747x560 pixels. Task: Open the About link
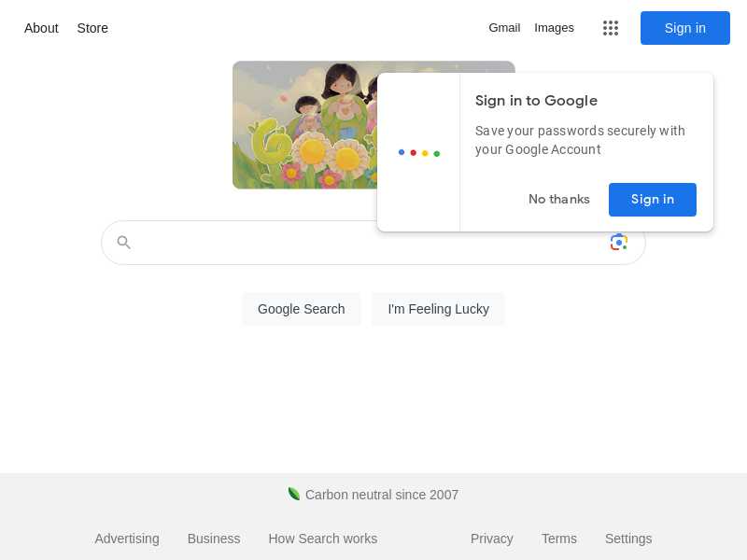point(41,28)
